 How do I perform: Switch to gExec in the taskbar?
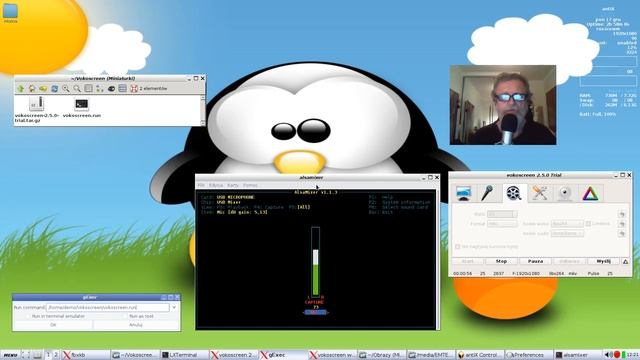(283, 355)
